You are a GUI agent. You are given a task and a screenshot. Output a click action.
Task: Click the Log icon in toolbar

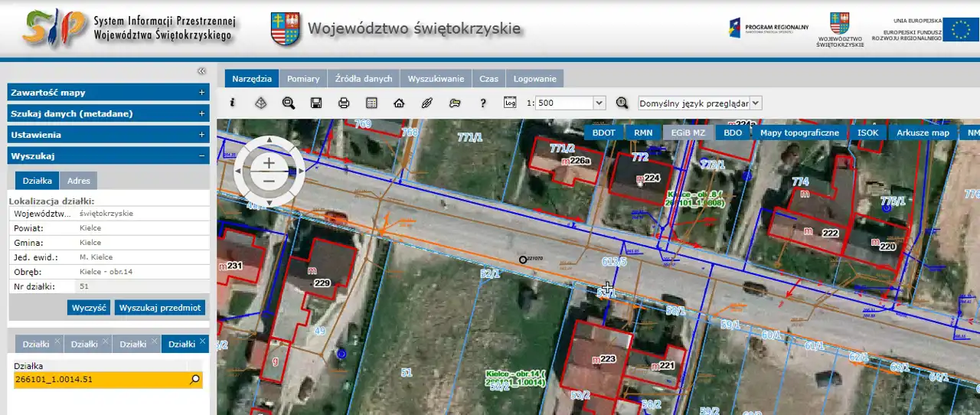[x=511, y=103]
